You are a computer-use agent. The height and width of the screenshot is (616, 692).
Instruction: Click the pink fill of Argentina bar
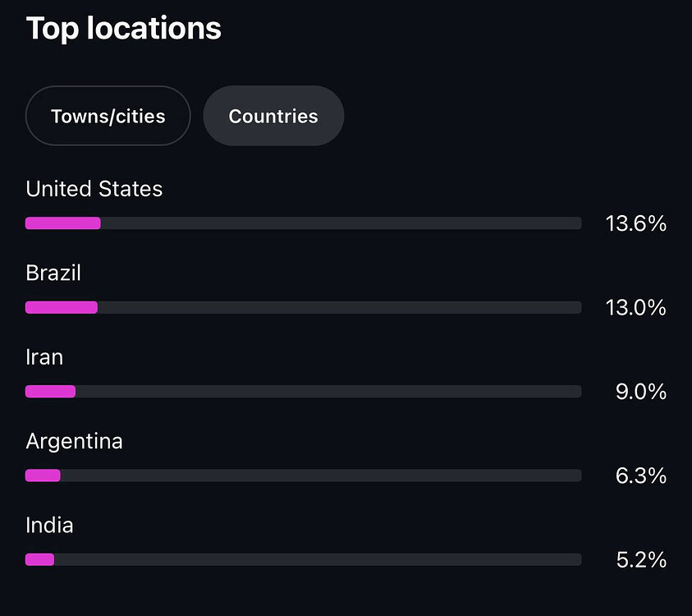[43, 476]
